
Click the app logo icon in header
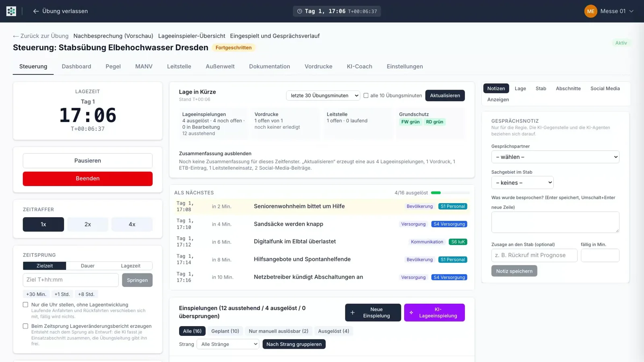[x=11, y=11]
